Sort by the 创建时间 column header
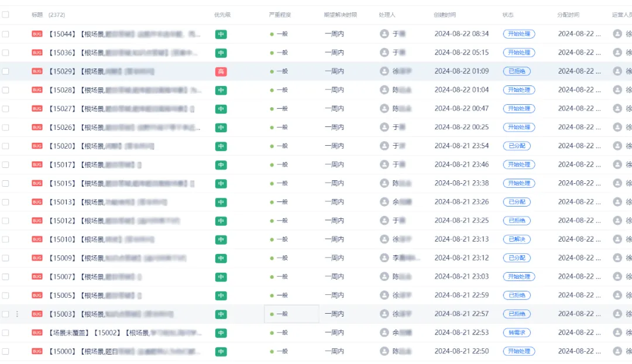This screenshot has height=364, width=632. tap(445, 15)
